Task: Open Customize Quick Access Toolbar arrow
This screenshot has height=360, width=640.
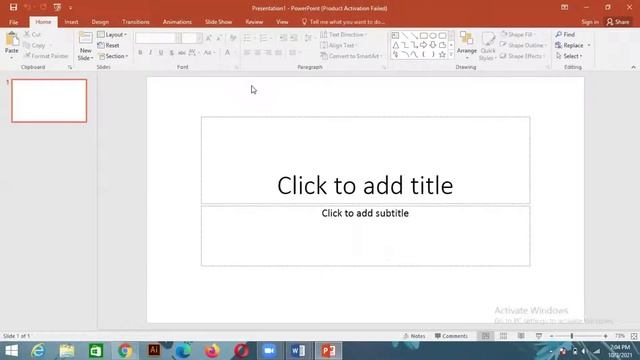Action: [70, 8]
